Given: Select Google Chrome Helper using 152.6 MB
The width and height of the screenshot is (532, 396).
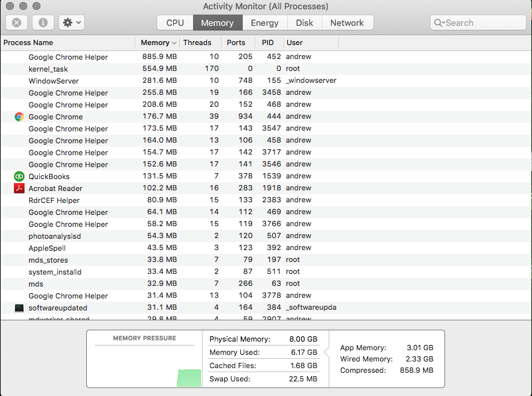Looking at the screenshot, I should click(266, 165).
